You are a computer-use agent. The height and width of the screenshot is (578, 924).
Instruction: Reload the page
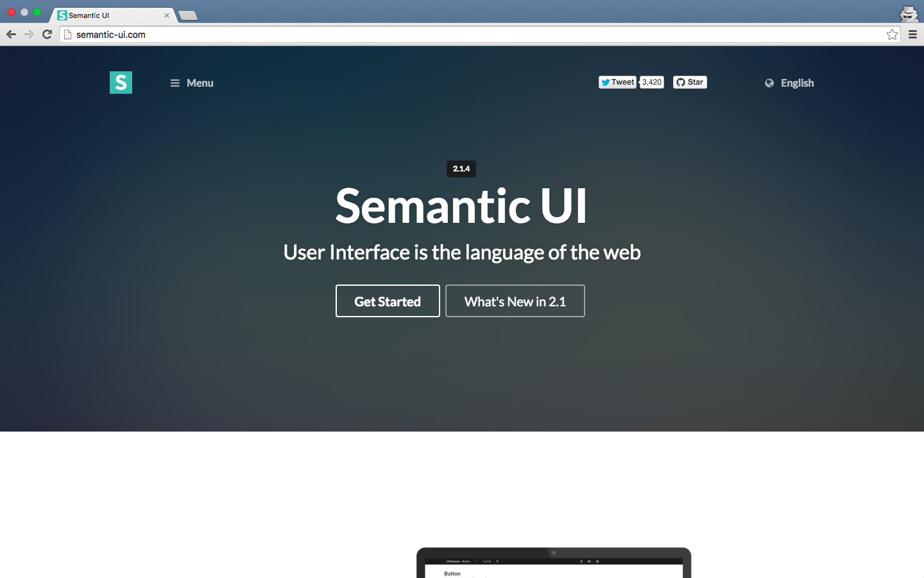(x=47, y=35)
